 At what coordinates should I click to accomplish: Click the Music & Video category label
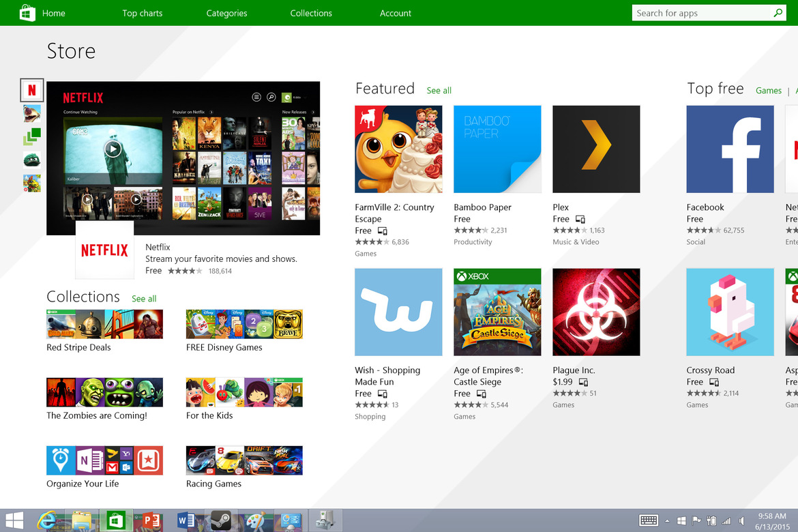(576, 242)
